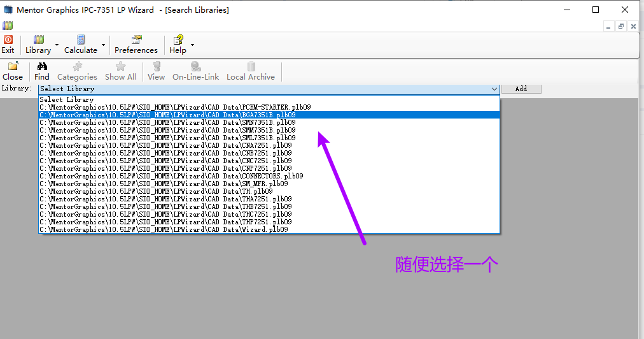Select the highlighted BGA7351B.plb09 library
The width and height of the screenshot is (644, 339).
(269, 115)
